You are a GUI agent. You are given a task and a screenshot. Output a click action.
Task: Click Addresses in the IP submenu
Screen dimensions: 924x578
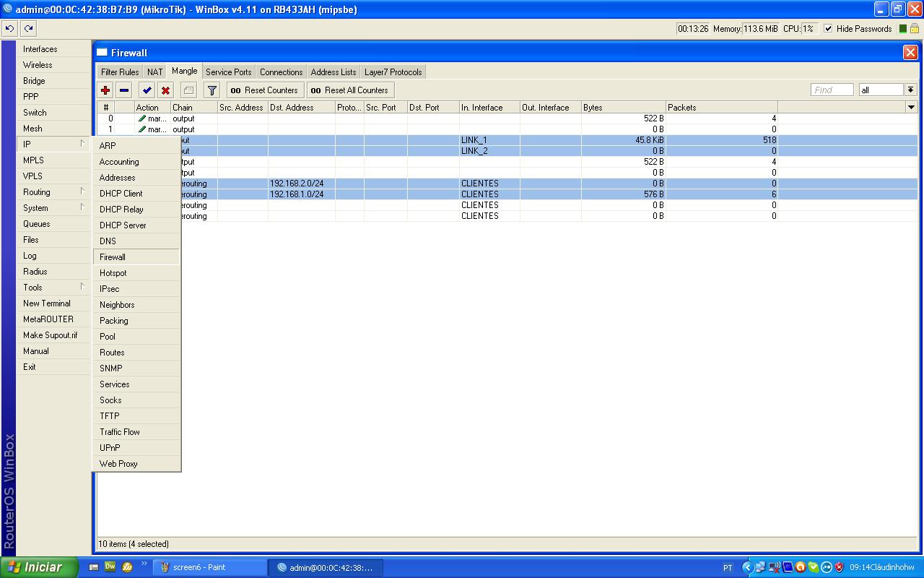tap(136, 177)
